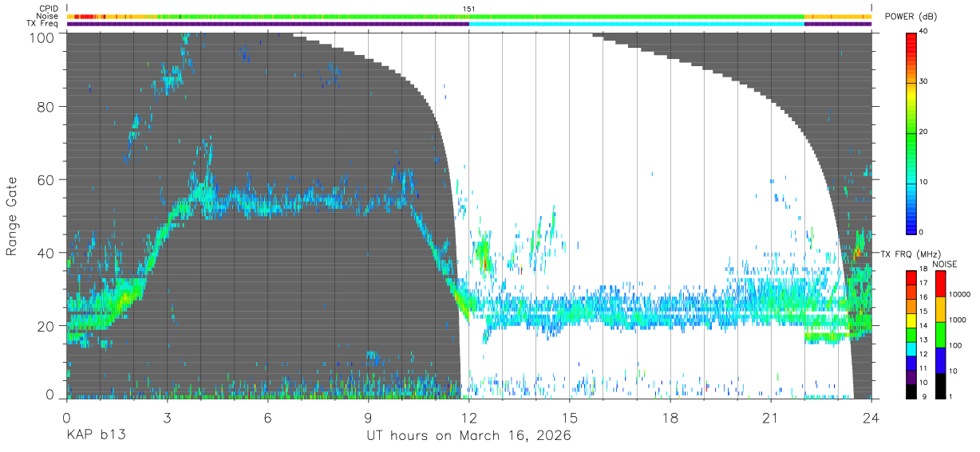Click the TX Freq row label
The image size is (980, 452).
[42, 23]
